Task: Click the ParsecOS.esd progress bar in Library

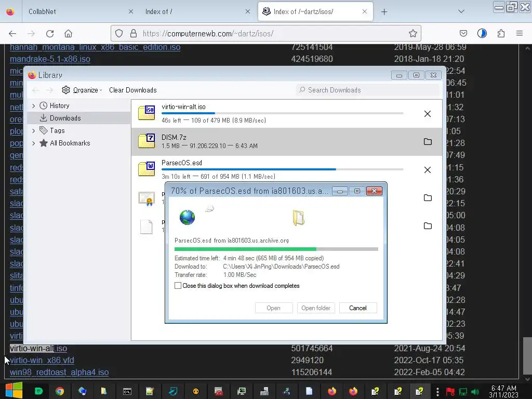Action: click(282, 169)
